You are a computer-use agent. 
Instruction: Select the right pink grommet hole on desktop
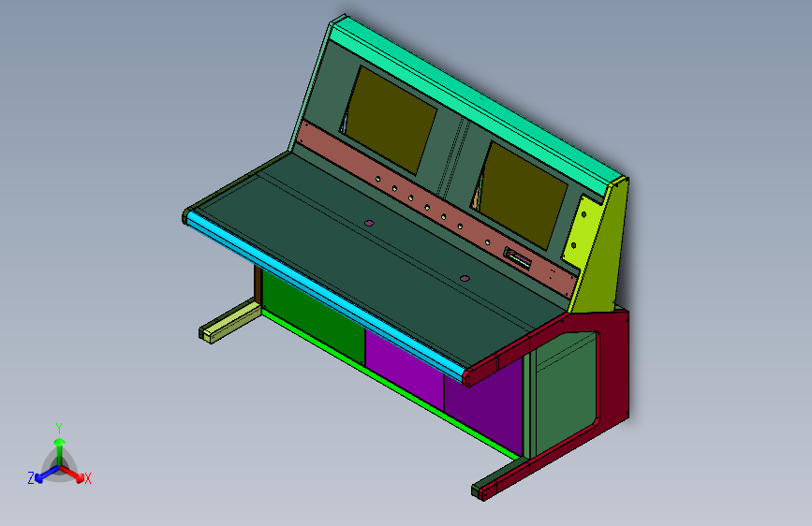pos(465,279)
